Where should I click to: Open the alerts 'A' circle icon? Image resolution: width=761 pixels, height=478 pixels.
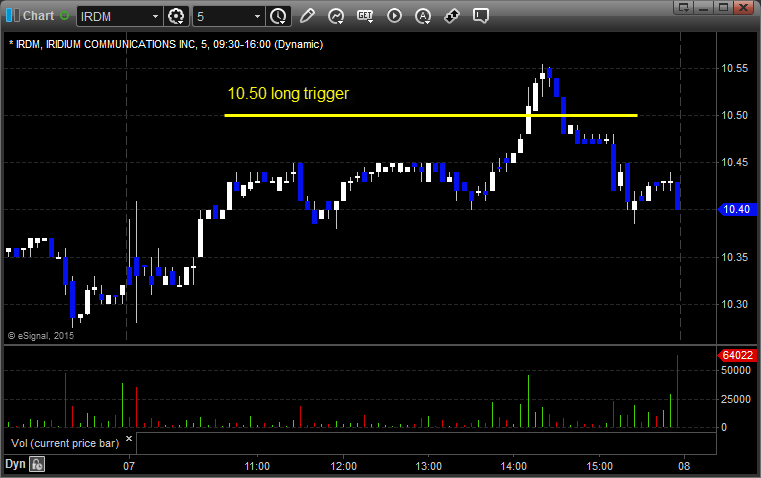click(423, 16)
